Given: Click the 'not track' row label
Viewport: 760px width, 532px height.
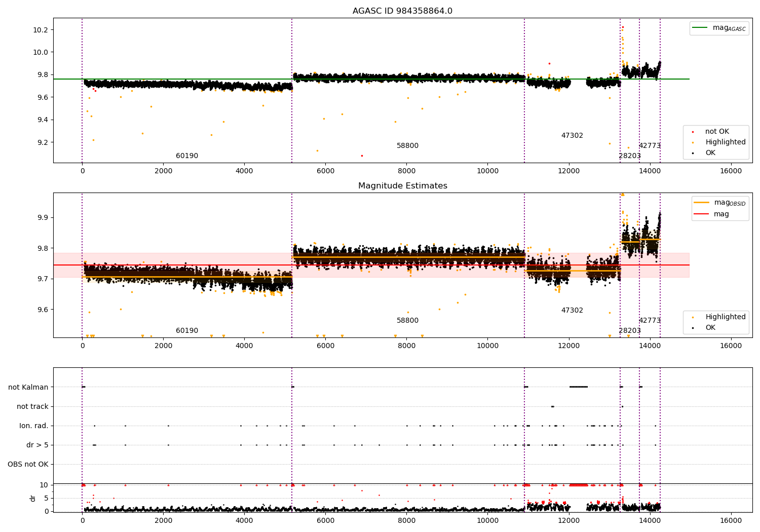Looking at the screenshot, I should (32, 407).
